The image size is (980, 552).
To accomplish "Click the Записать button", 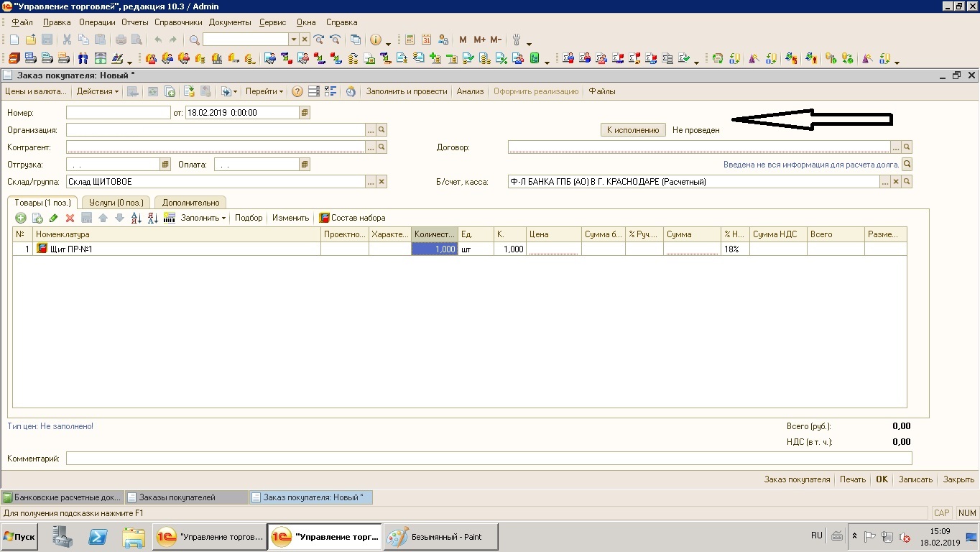I will [x=915, y=479].
